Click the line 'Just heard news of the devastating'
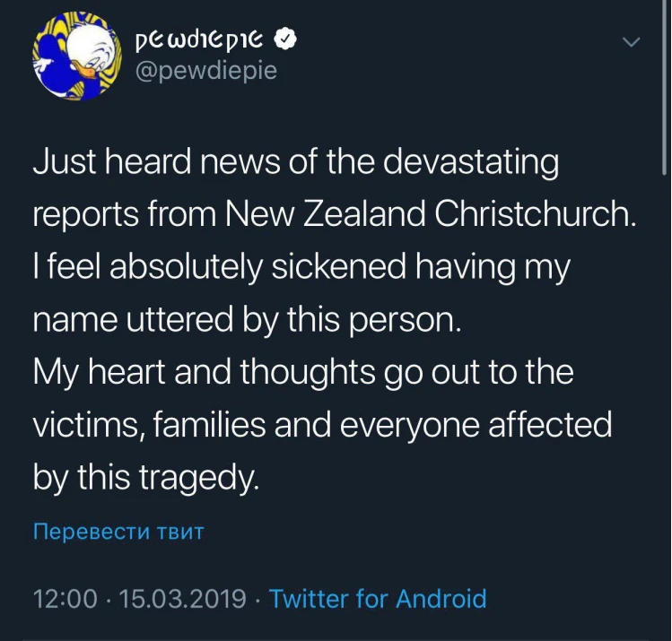The image size is (672, 641). click(x=296, y=163)
